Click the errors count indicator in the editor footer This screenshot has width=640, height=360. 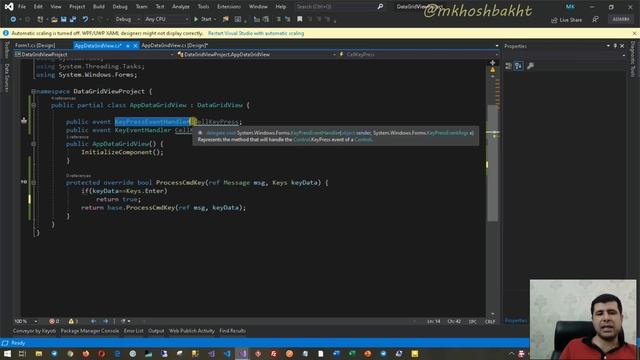[x=54, y=321]
